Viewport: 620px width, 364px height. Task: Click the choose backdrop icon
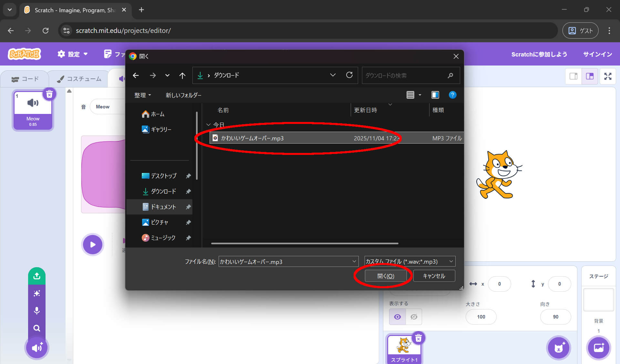coord(598,348)
